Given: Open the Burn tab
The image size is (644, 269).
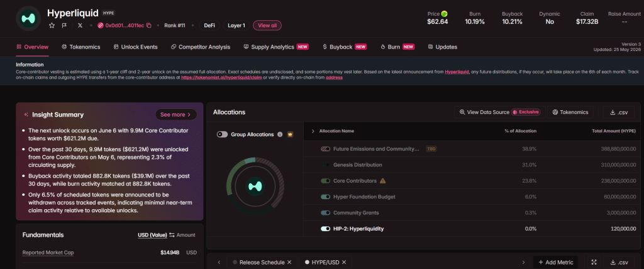Looking at the screenshot, I should 397,47.
